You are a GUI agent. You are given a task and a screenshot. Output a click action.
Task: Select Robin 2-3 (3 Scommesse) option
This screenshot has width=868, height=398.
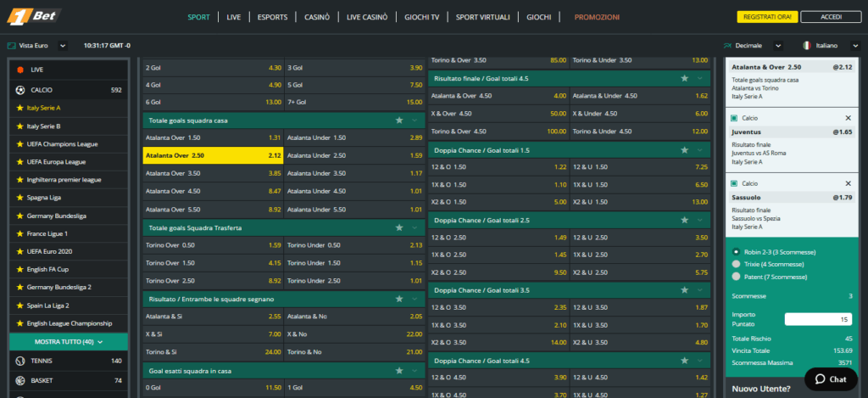click(737, 252)
